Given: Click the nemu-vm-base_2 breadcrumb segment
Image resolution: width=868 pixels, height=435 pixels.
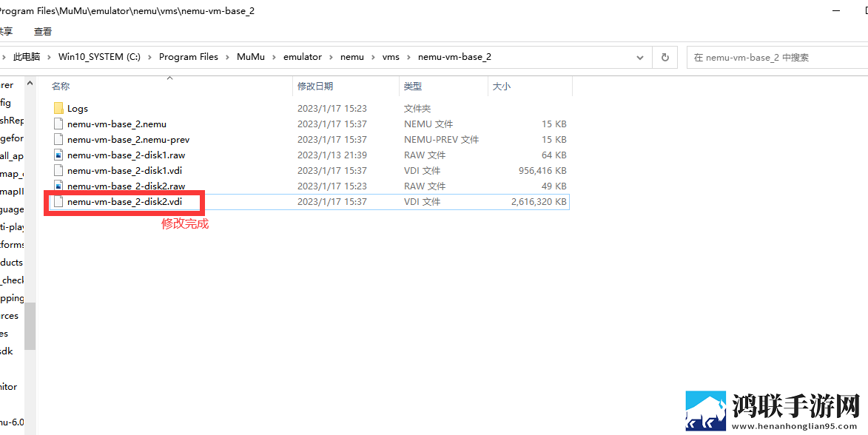Looking at the screenshot, I should (454, 57).
